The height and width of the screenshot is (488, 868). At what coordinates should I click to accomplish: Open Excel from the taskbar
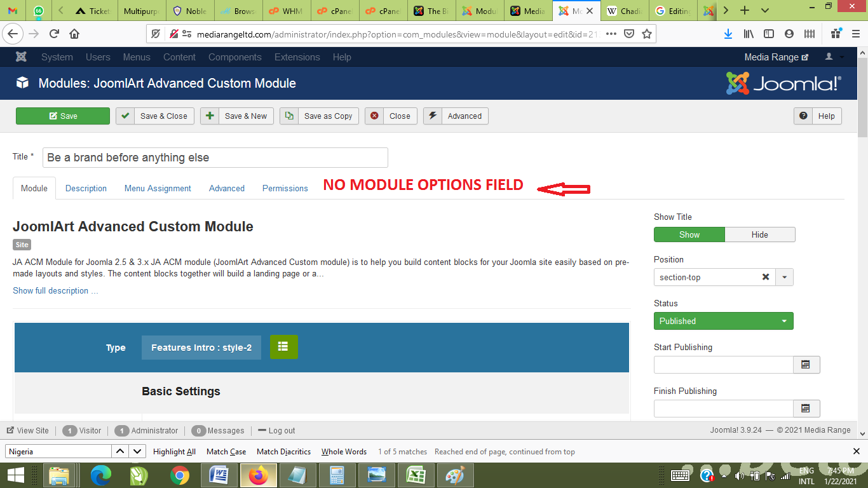pos(416,475)
